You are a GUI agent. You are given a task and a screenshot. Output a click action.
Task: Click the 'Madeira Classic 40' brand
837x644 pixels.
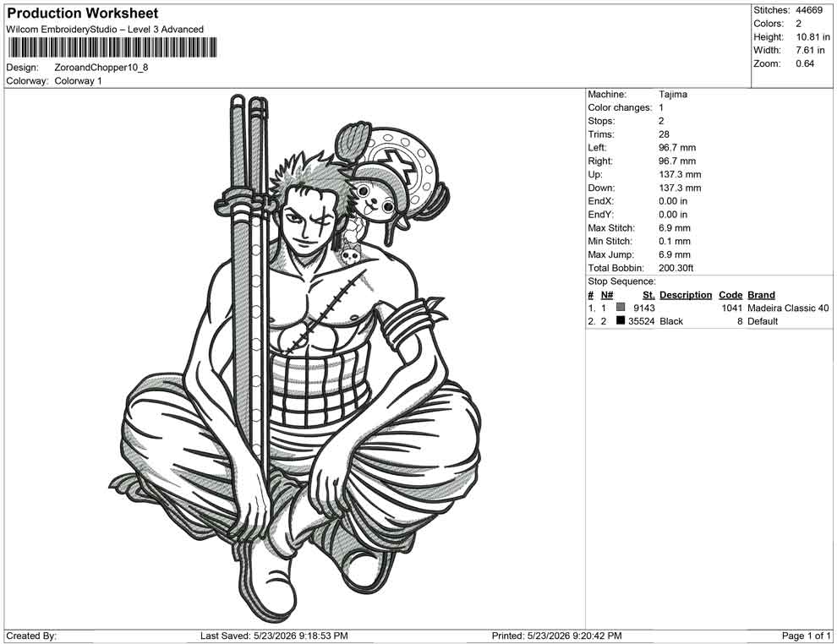point(789,308)
